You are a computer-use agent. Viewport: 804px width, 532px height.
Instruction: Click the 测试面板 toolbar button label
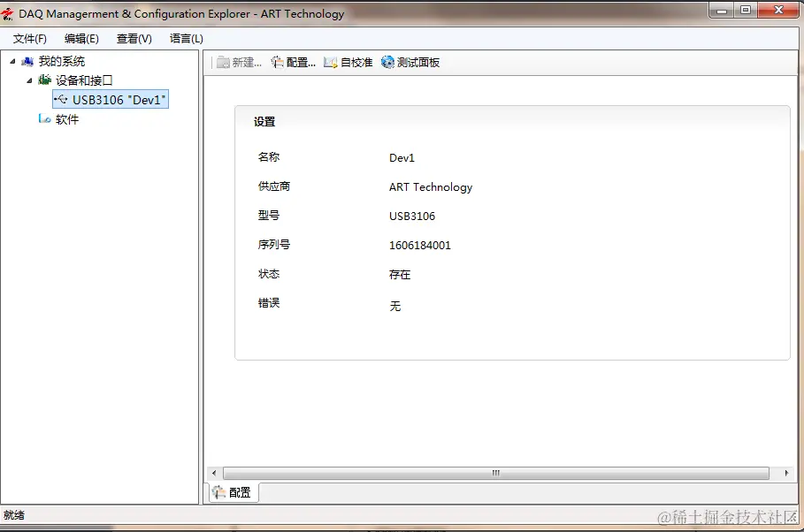tap(418, 63)
